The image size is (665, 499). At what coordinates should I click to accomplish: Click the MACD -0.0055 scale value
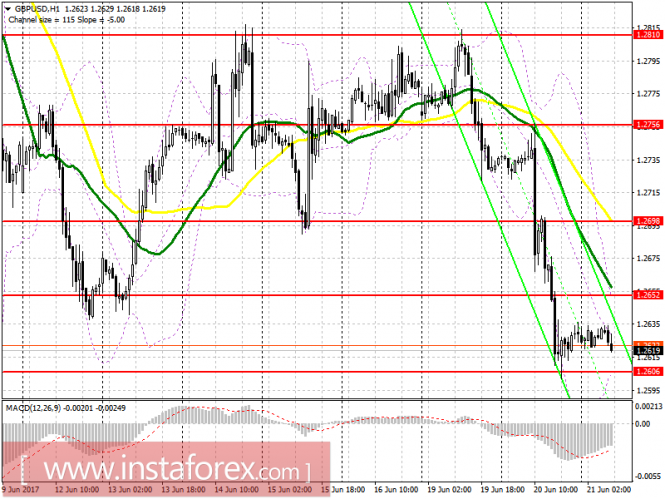(649, 478)
